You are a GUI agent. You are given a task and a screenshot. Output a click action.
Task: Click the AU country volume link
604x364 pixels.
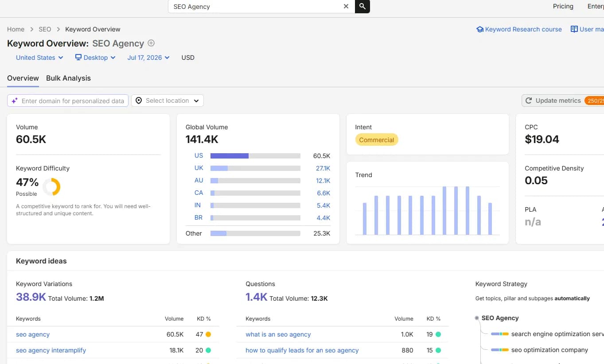coord(199,180)
